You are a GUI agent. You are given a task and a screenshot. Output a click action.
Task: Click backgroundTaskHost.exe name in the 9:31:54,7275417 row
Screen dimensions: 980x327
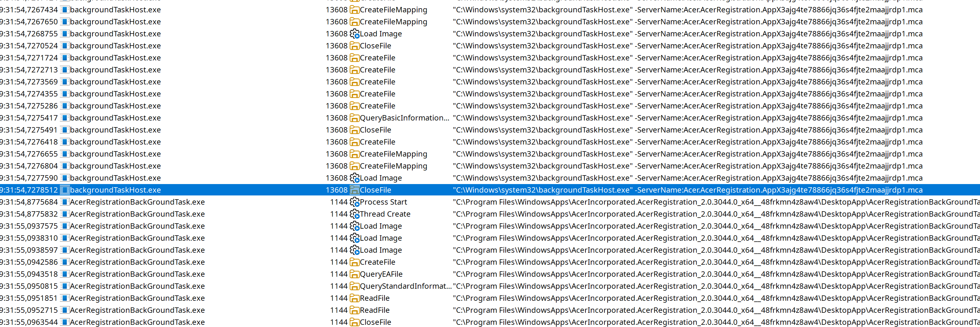(115, 118)
